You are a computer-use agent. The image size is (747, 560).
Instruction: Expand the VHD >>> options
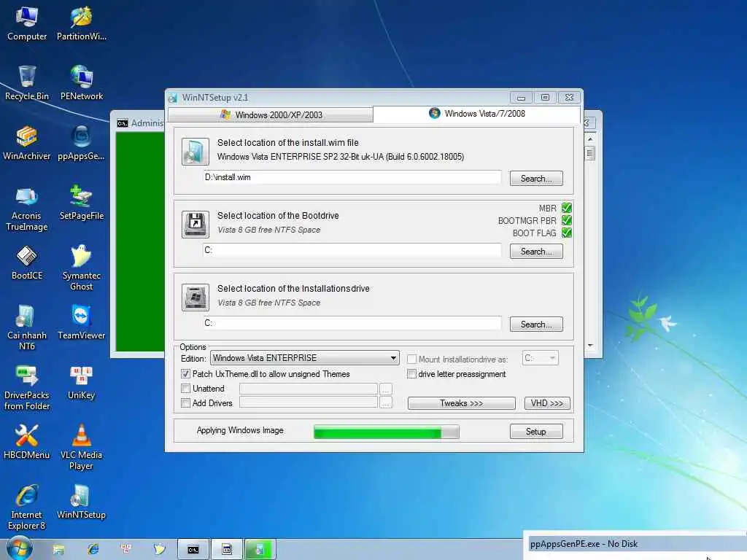(x=547, y=403)
